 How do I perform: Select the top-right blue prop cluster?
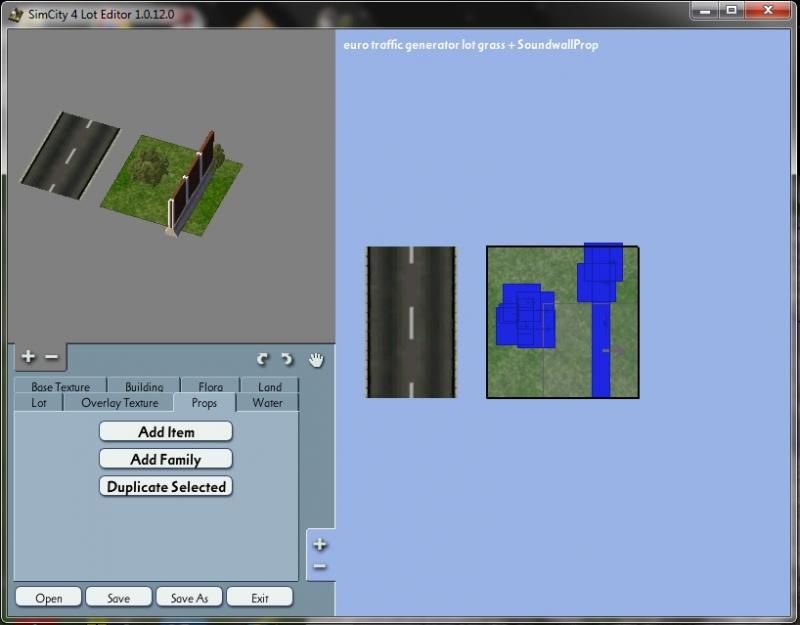(600, 272)
